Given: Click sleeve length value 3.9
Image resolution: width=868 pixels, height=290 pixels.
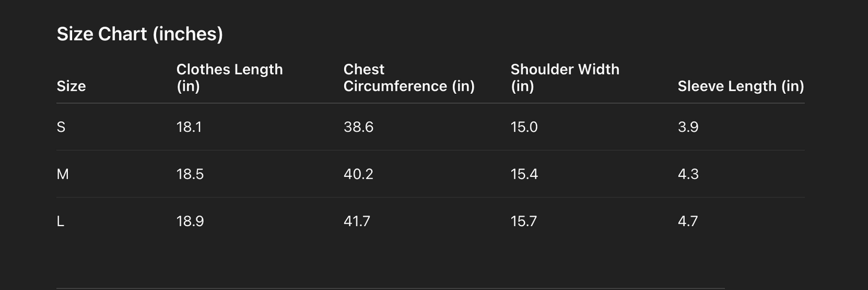Looking at the screenshot, I should pyautogui.click(x=688, y=127).
